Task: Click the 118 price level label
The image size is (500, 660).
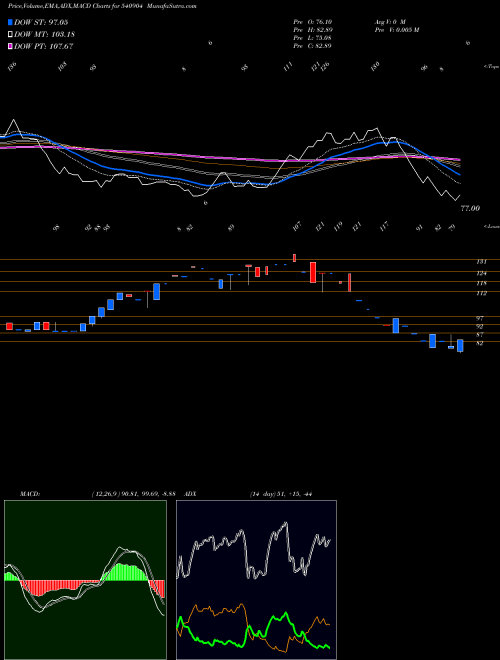Action: click(x=481, y=283)
